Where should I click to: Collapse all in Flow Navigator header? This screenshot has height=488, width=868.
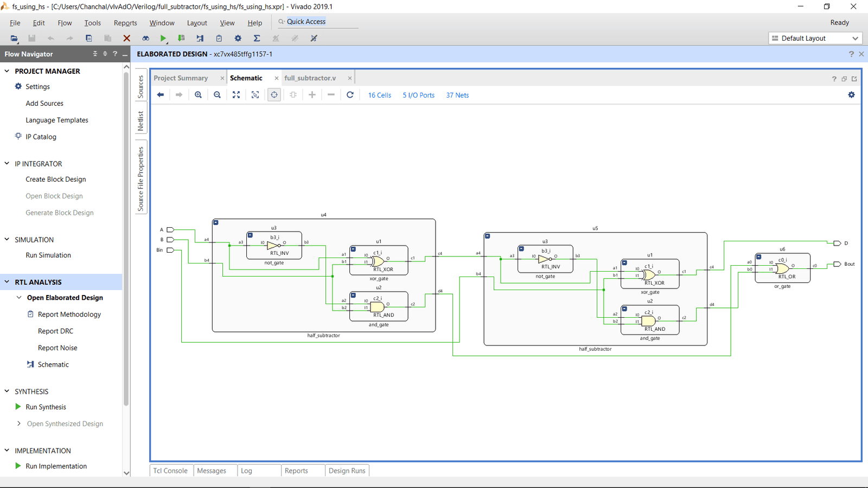[95, 54]
